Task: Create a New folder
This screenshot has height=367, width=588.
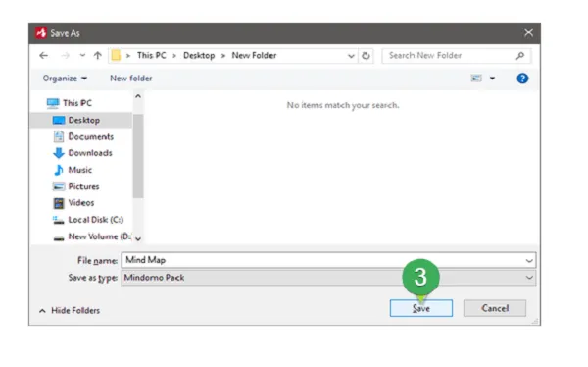Action: coord(131,79)
